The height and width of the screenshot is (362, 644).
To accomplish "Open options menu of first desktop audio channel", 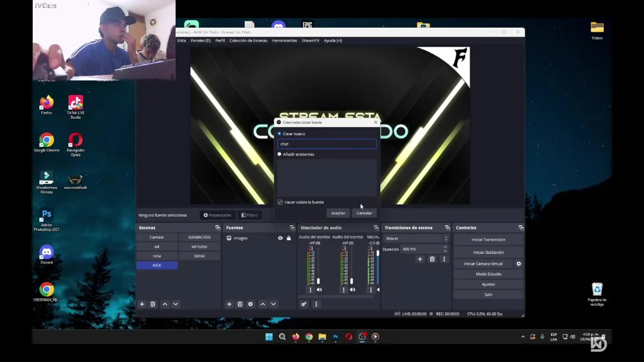I will tap(310, 290).
